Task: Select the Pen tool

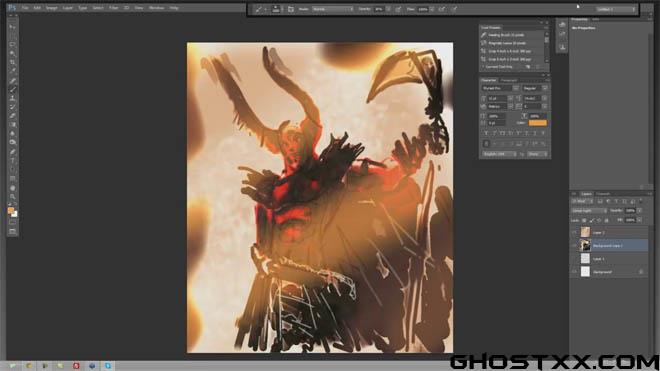Action: click(x=13, y=152)
